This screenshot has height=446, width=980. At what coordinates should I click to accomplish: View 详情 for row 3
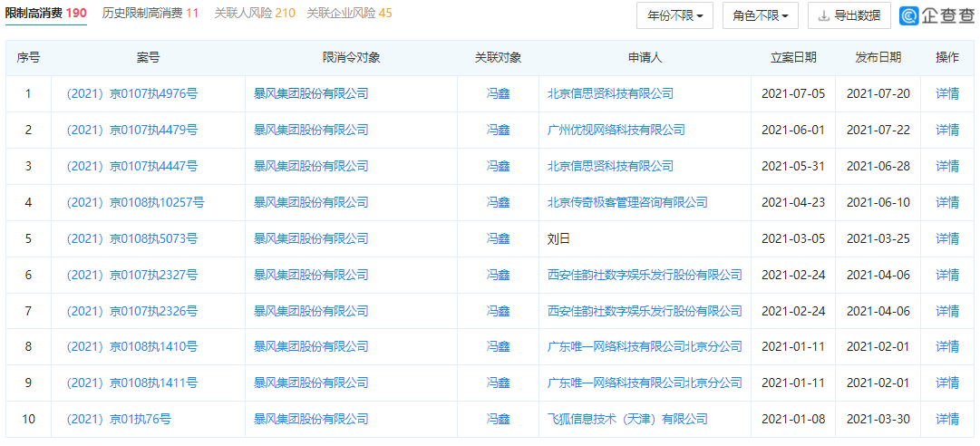click(x=946, y=166)
